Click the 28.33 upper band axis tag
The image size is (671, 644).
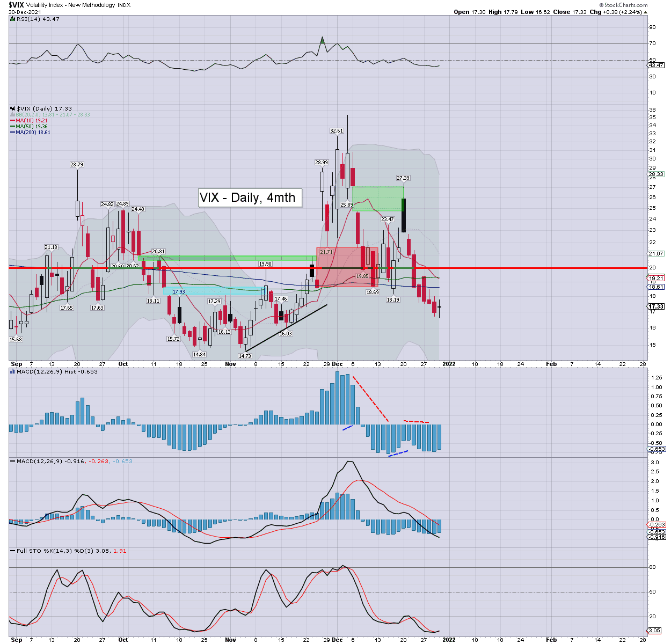pyautogui.click(x=656, y=174)
